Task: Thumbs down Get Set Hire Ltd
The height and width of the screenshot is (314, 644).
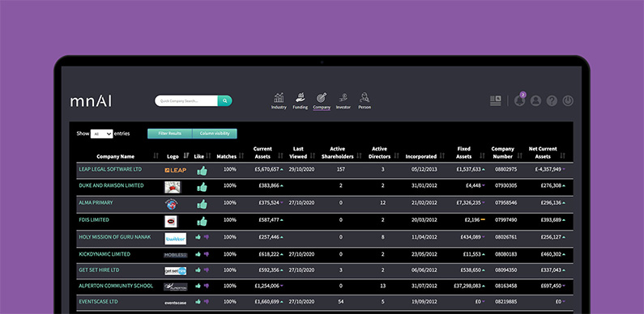Action: click(207, 270)
